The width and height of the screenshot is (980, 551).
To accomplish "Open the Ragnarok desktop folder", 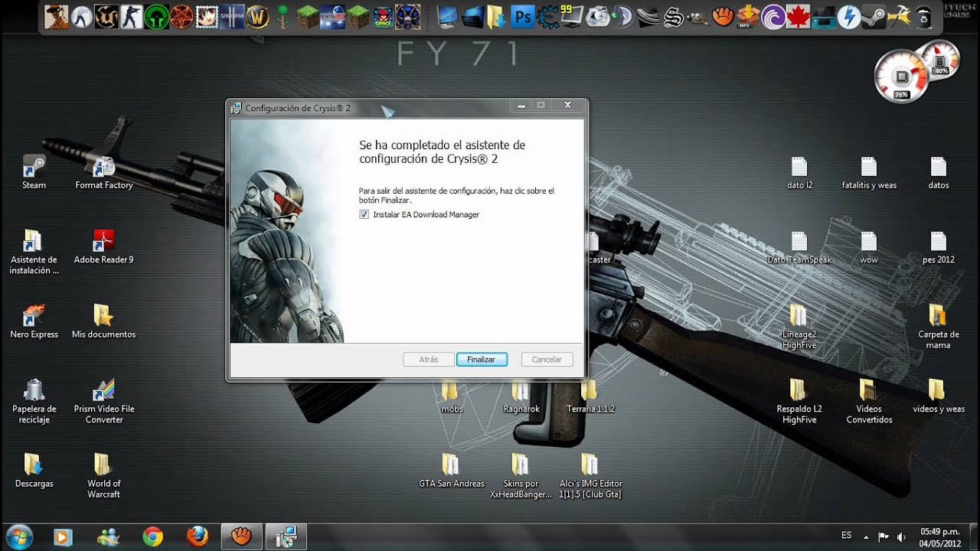I will [521, 398].
